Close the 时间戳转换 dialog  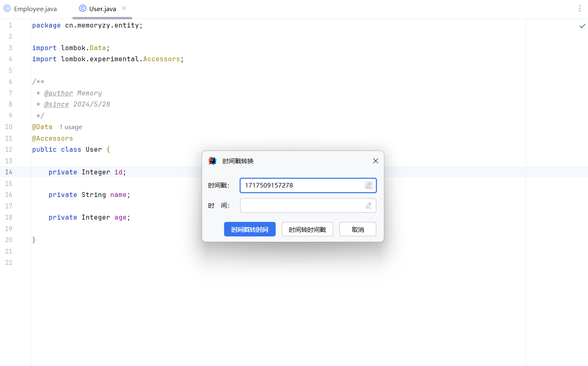(375, 161)
